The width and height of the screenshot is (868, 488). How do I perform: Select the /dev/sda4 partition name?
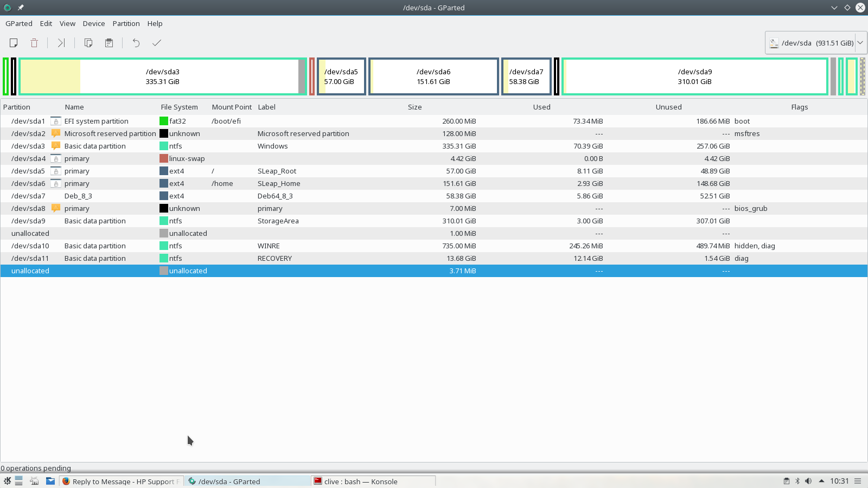(28, 158)
